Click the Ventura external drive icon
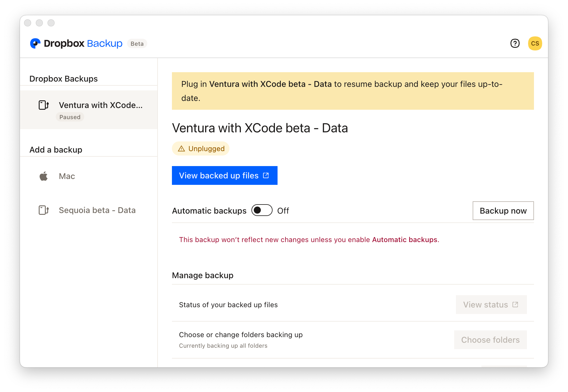Image resolution: width=568 pixels, height=392 pixels. 44,105
